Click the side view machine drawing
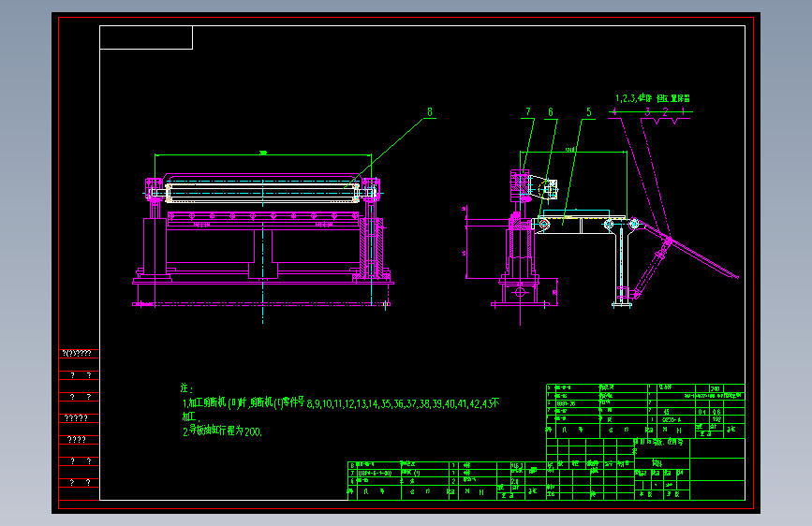 pyautogui.click(x=600, y=236)
